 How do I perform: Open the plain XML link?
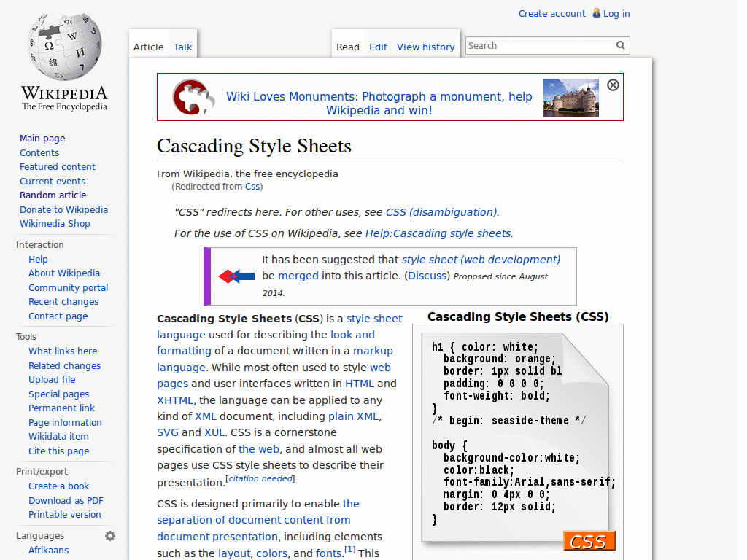pos(354,416)
